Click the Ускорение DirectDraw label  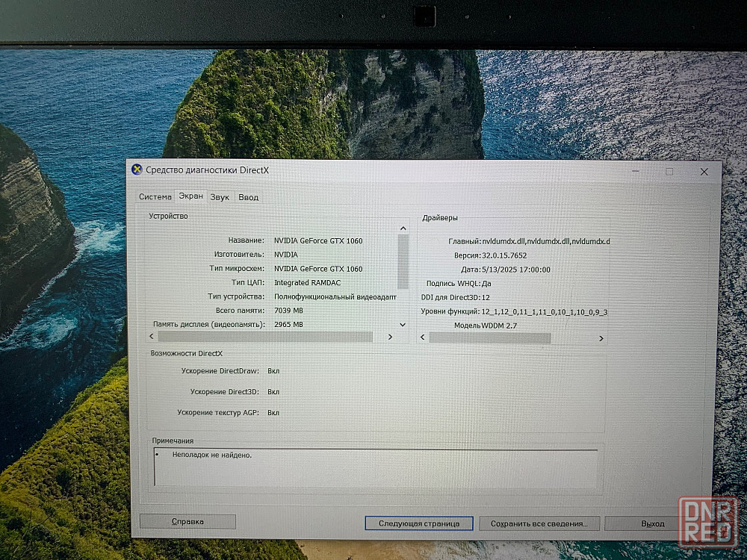click(220, 371)
